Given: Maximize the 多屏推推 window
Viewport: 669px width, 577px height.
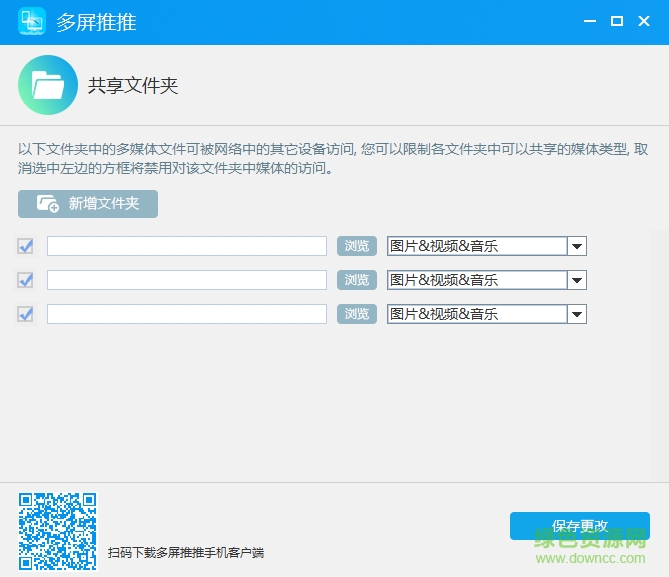Looking at the screenshot, I should [616, 21].
